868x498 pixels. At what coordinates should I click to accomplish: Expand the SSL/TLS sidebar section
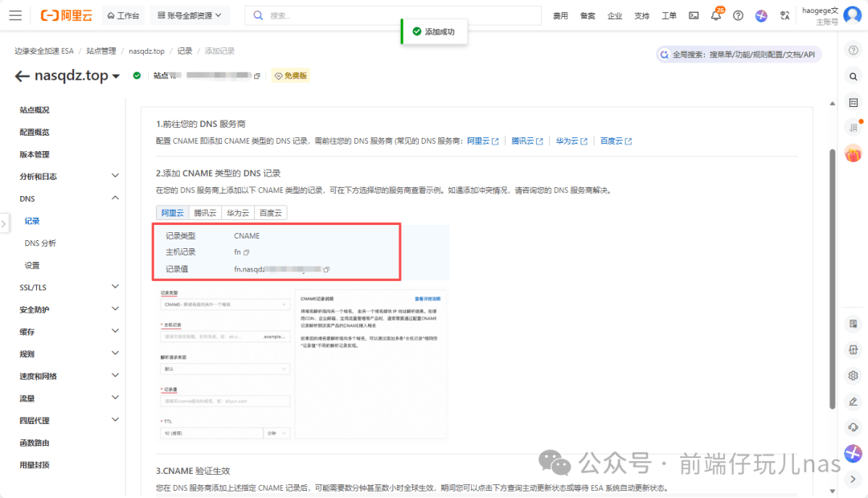coord(115,288)
